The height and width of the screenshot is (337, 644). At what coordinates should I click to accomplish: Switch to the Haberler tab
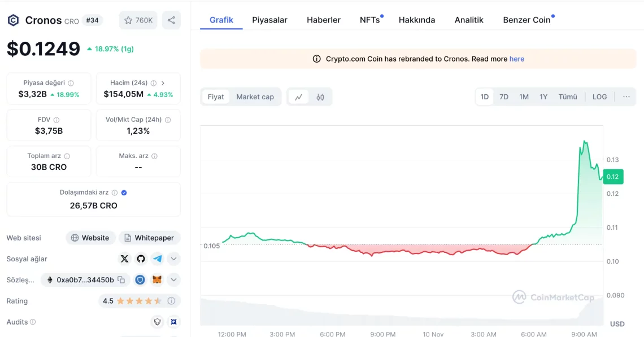point(324,20)
